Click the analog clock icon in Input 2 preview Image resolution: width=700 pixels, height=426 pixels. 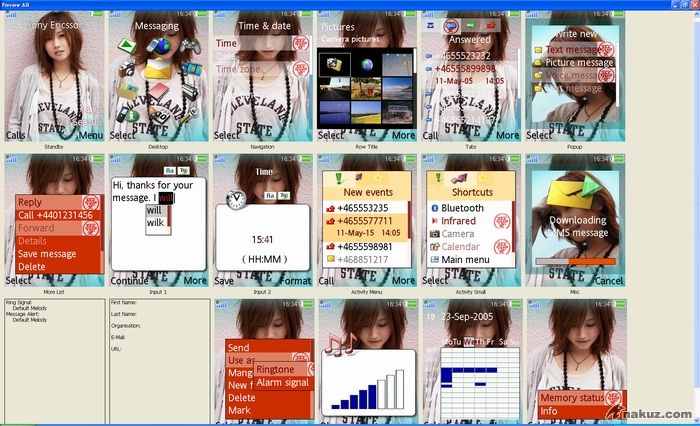pos(236,199)
